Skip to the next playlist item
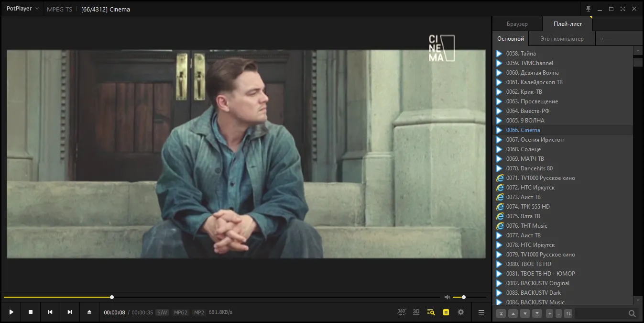644x323 pixels. [x=70, y=312]
